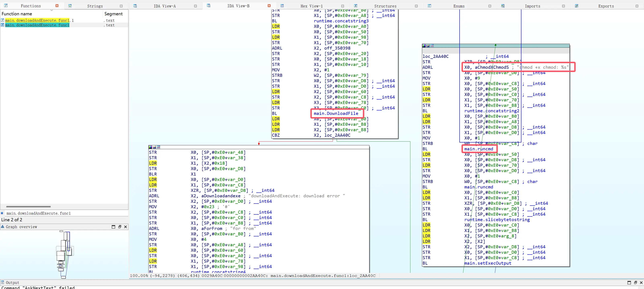Close the IDA View-B tab
Image resolution: width=644 pixels, height=289 pixels.
[x=269, y=6]
